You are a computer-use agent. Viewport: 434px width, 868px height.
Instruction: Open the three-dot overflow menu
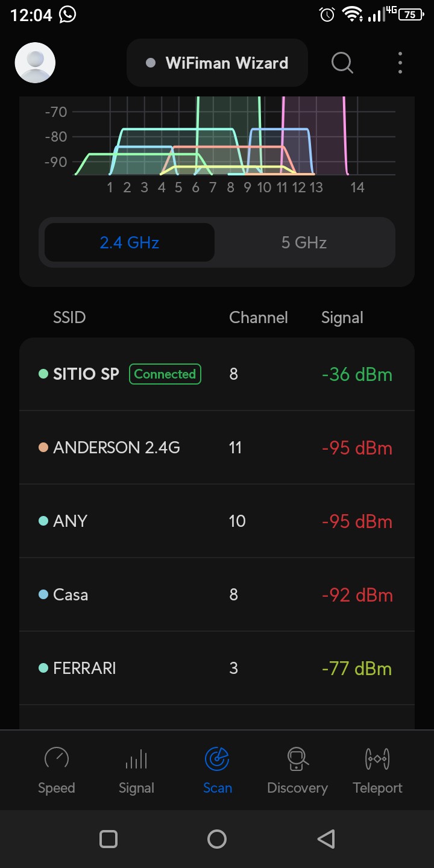[400, 63]
